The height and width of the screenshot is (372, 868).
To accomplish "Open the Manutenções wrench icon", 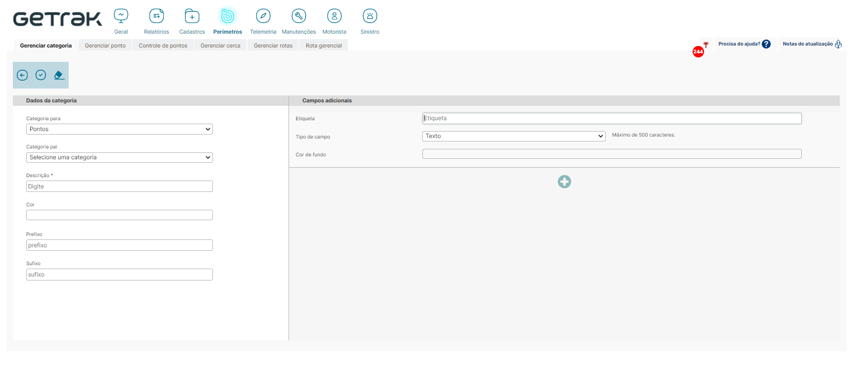I will coord(299,16).
